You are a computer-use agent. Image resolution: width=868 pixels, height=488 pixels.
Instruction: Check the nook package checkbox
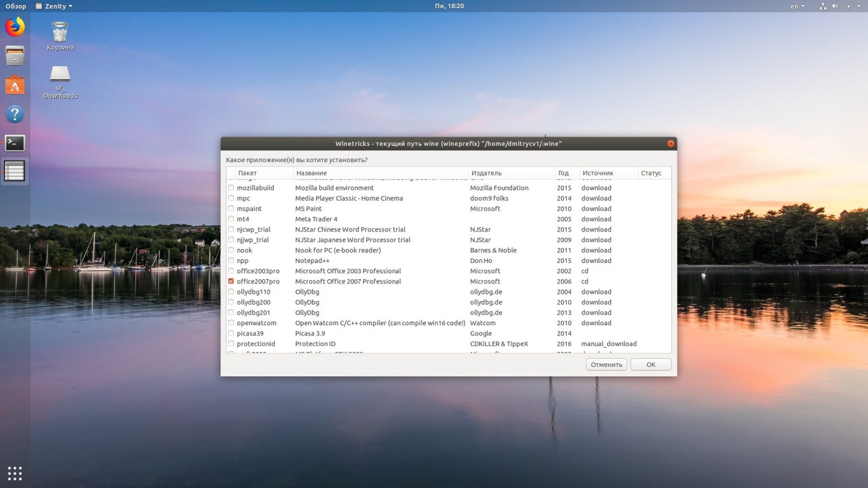click(231, 250)
